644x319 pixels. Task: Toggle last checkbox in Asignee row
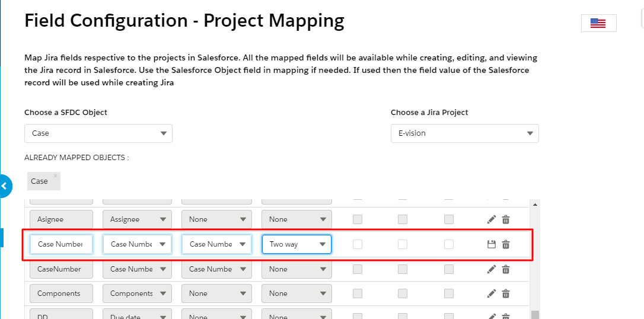click(449, 219)
